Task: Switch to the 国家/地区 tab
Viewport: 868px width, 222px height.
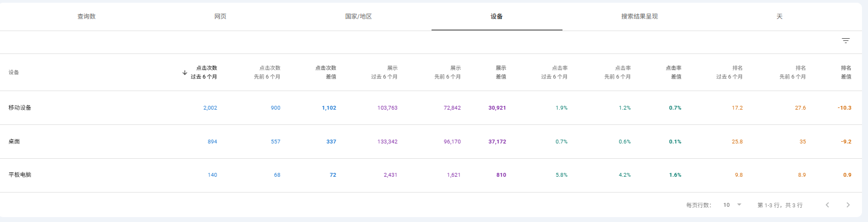Action: tap(358, 16)
